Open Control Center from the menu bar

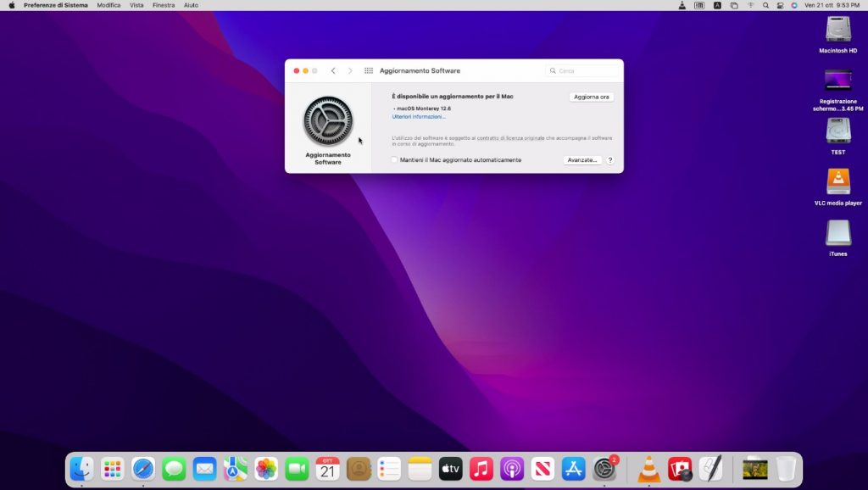tap(780, 5)
